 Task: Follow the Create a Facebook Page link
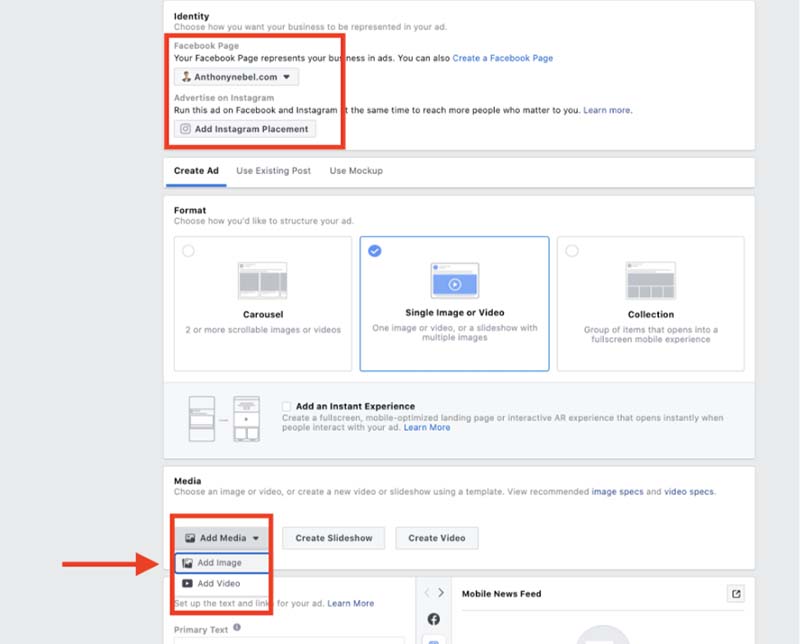503,58
